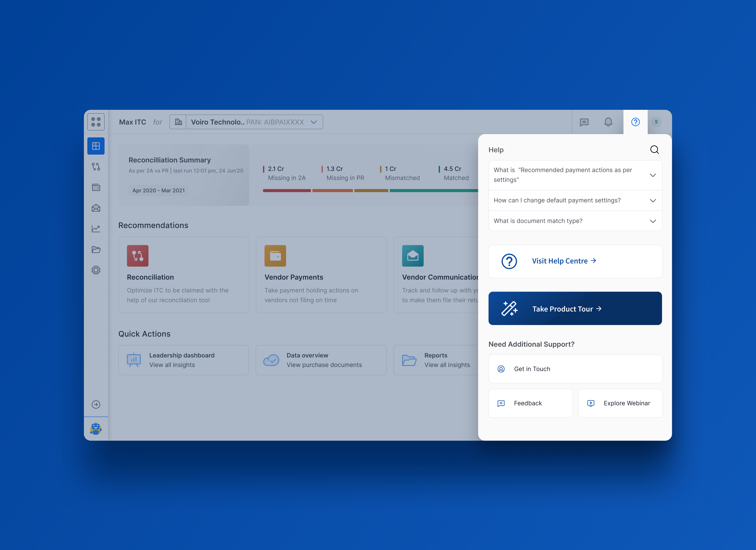Click the bell notifications icon
The width and height of the screenshot is (756, 550).
608,122
